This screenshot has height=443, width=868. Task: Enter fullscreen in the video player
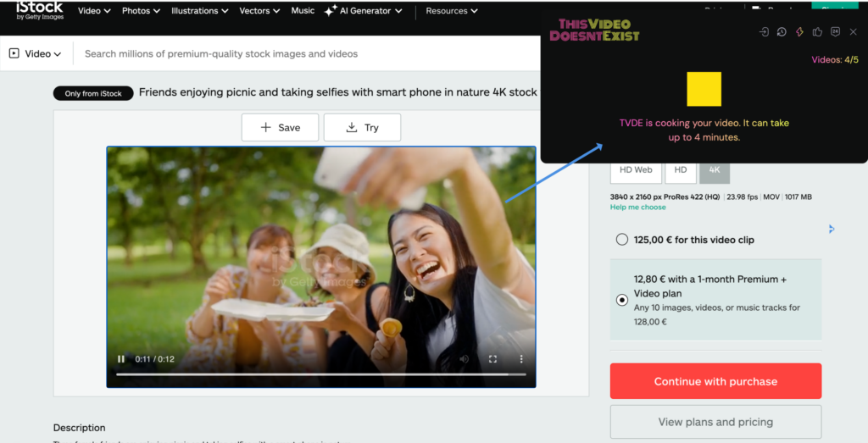click(x=492, y=359)
